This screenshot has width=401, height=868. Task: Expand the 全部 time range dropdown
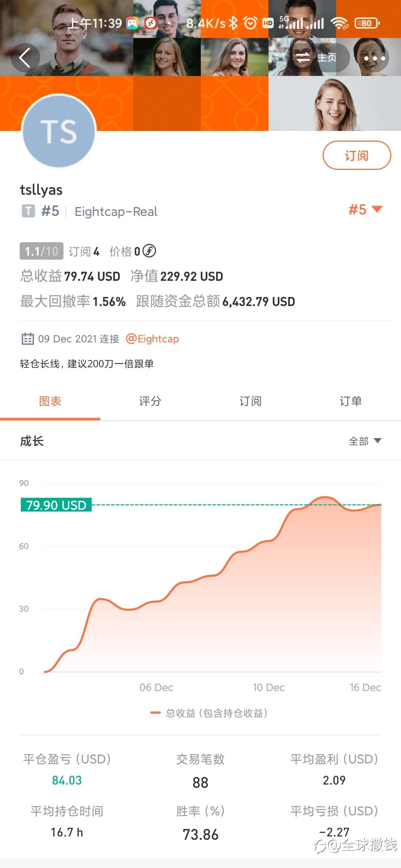pos(365,441)
